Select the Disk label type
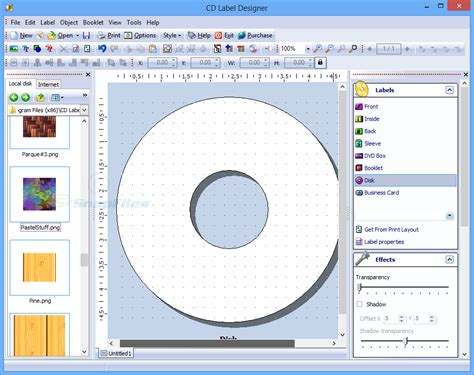 (405, 180)
